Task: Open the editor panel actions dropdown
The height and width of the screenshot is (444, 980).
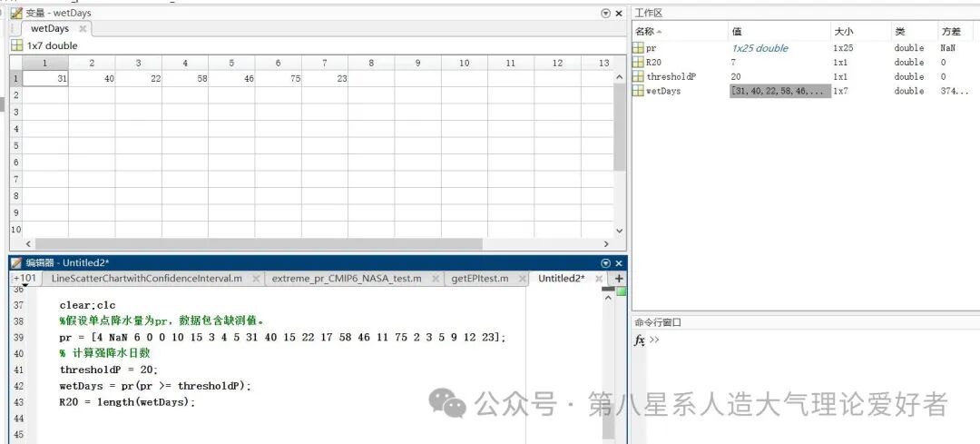Action: point(605,263)
